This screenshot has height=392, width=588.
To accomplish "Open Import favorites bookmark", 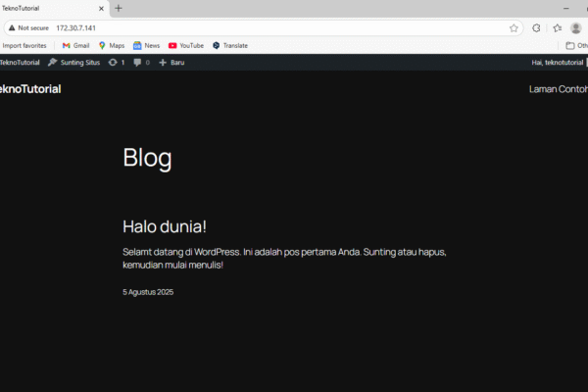I will tap(24, 46).
